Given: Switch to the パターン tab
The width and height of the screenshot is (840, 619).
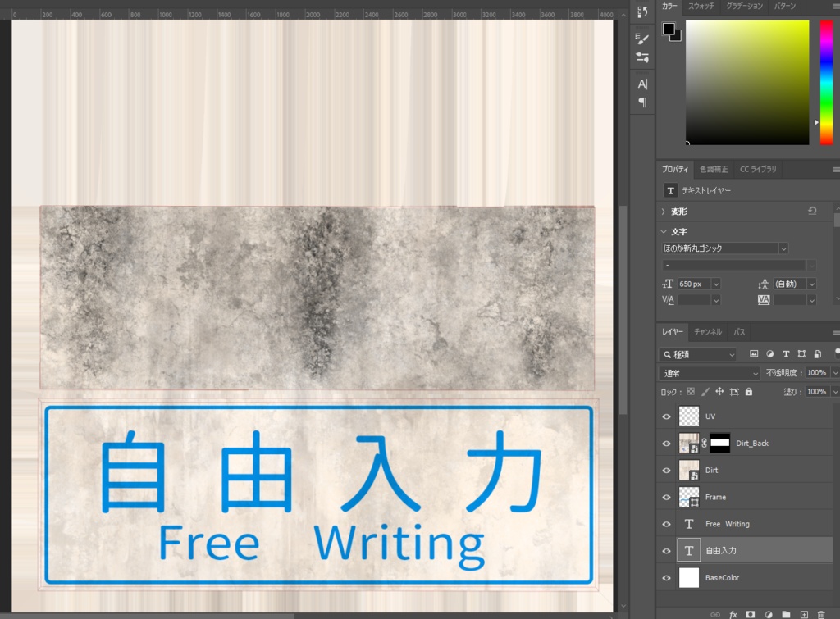Looking at the screenshot, I should click(785, 6).
